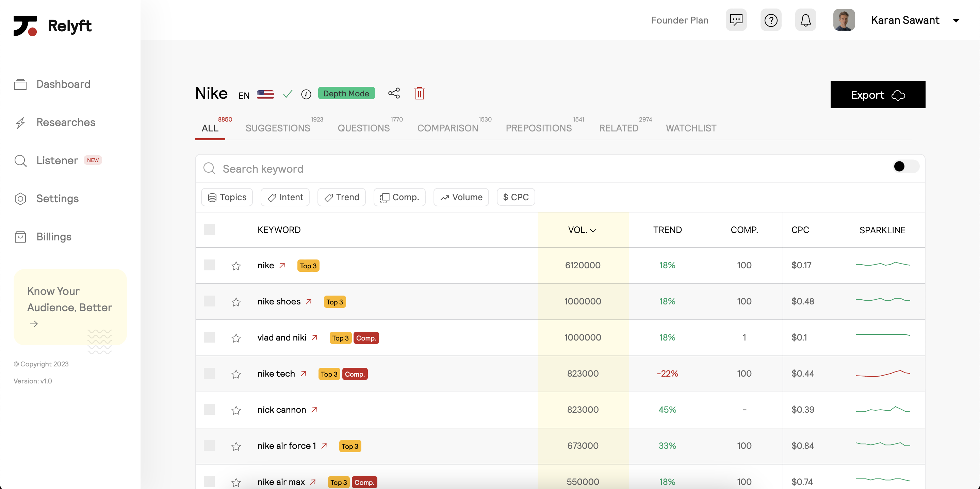This screenshot has width=980, height=489.
Task: Open the help question mark icon
Action: (770, 20)
